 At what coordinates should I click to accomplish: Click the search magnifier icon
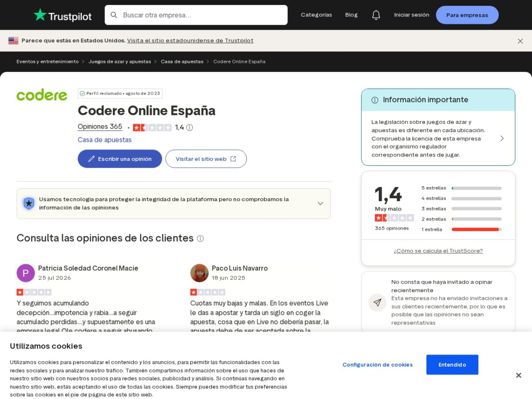pyautogui.click(x=114, y=15)
